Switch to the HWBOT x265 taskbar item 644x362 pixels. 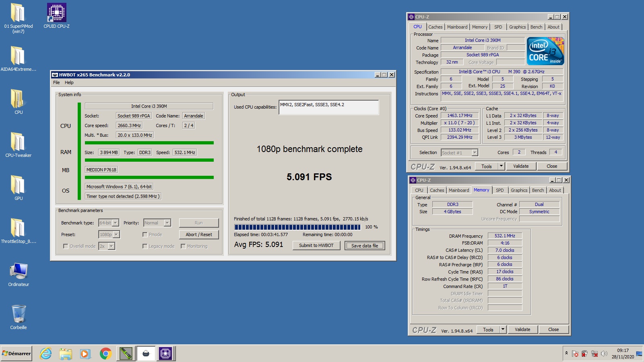click(x=146, y=354)
